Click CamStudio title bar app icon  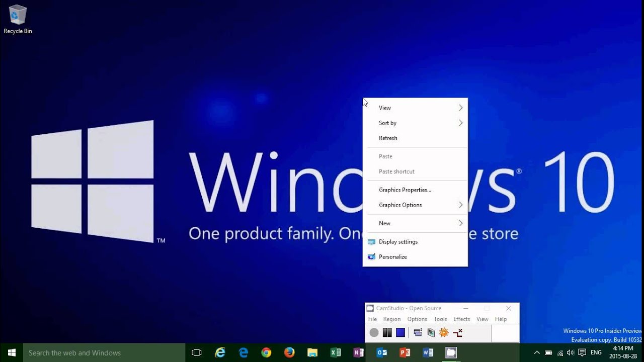[x=370, y=308]
